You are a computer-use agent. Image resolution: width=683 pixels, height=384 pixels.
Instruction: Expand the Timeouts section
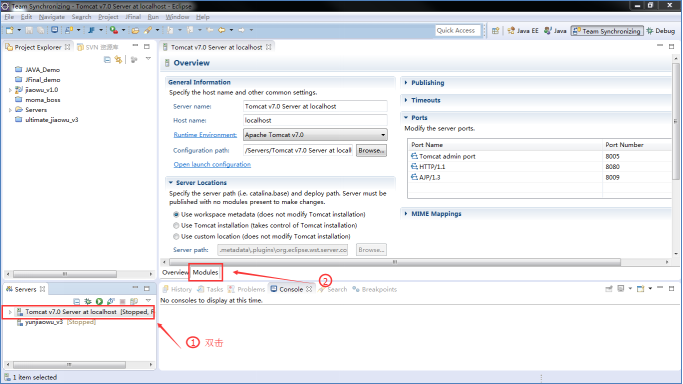point(406,100)
